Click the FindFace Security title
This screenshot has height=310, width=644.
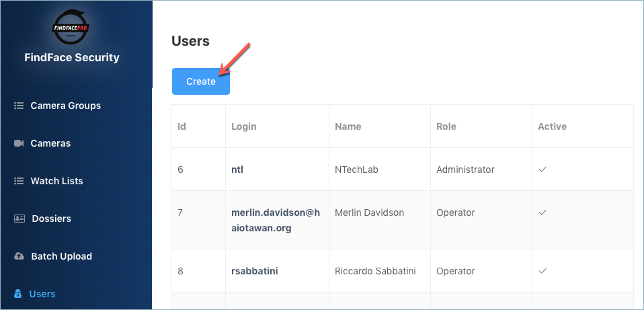click(72, 57)
